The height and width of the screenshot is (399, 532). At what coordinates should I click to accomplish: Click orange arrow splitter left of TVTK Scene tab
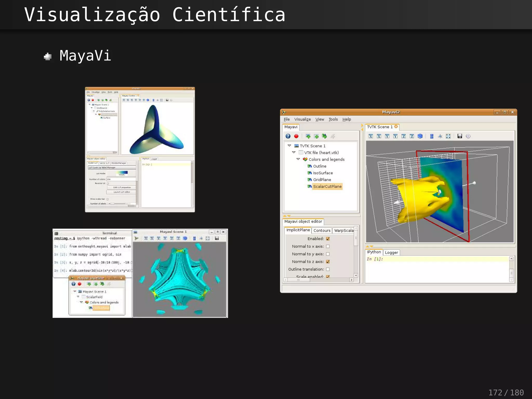(362, 127)
